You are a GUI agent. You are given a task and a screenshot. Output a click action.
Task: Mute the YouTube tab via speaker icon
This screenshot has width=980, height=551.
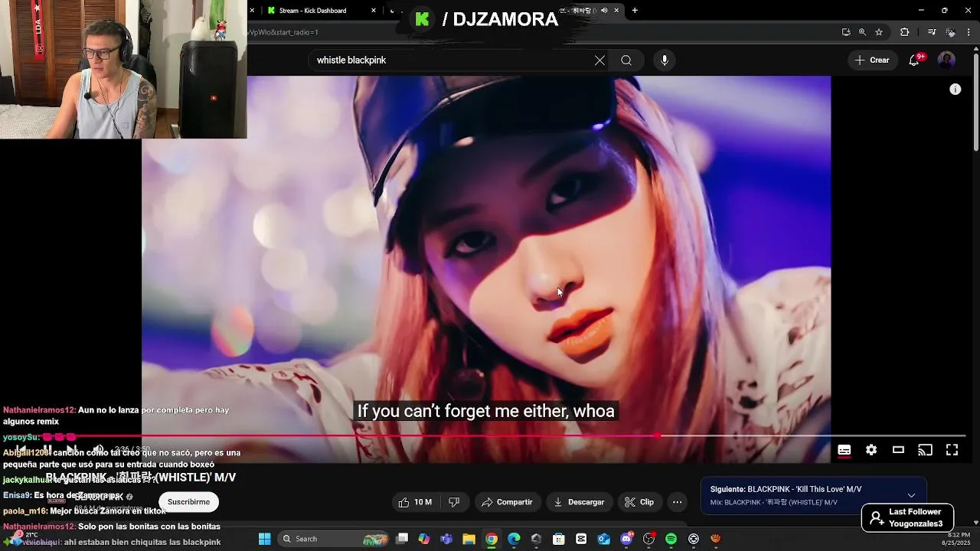[x=604, y=11]
